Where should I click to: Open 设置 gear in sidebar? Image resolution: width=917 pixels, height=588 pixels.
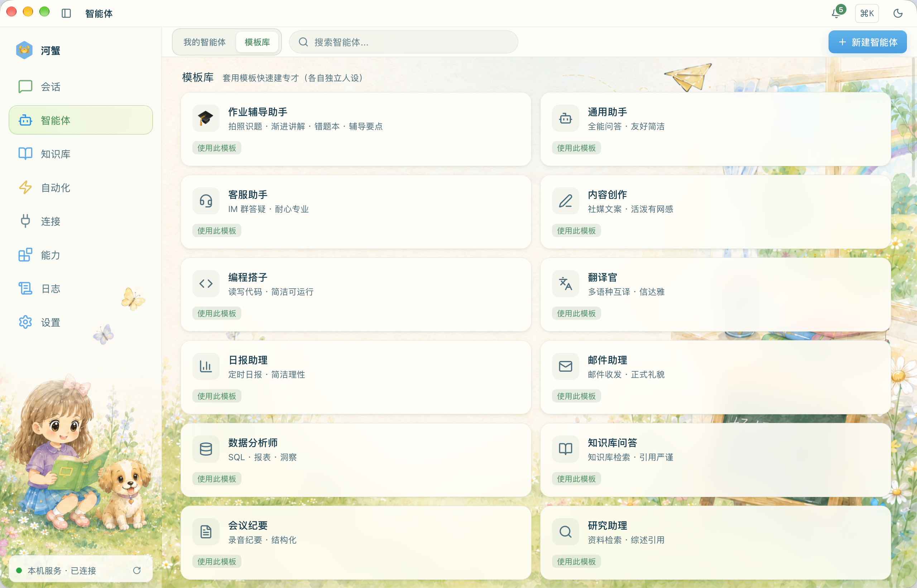81,322
